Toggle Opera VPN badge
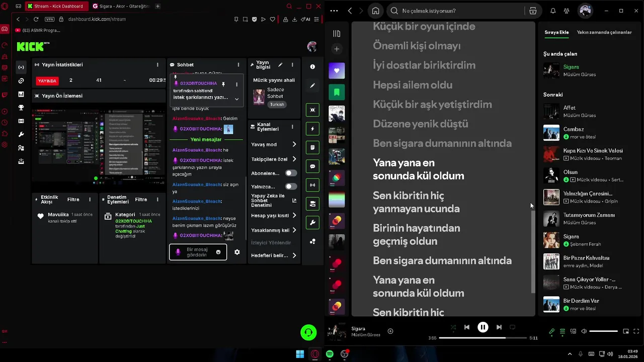The image size is (644, 362). pos(49,19)
